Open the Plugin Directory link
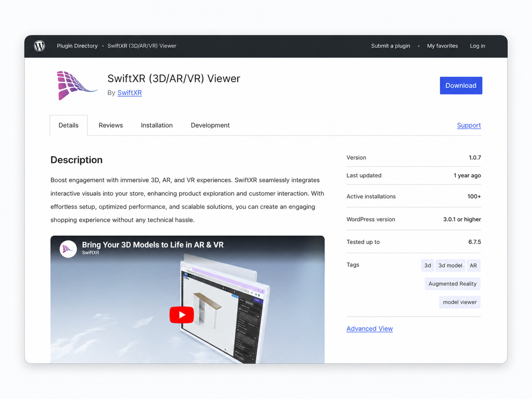This screenshot has width=532, height=399. (x=77, y=46)
